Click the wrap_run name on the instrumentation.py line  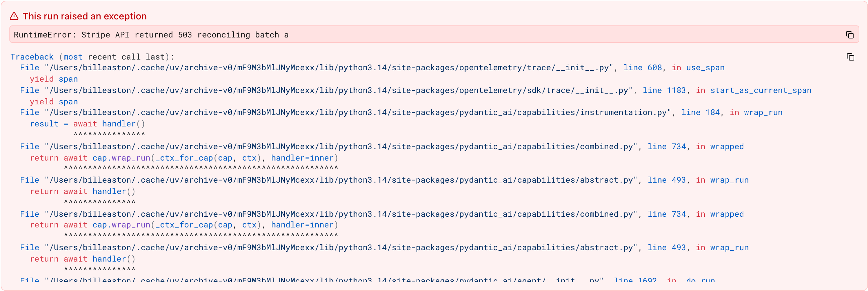(x=763, y=112)
